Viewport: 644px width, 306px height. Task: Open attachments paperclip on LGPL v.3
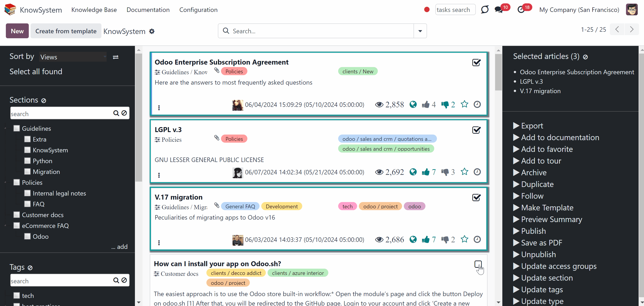(217, 138)
